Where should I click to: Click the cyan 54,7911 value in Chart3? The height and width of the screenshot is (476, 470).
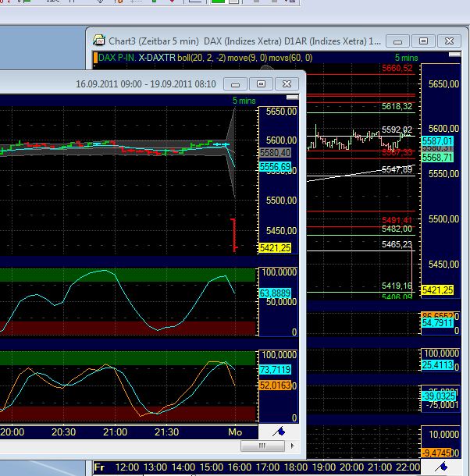click(x=437, y=323)
